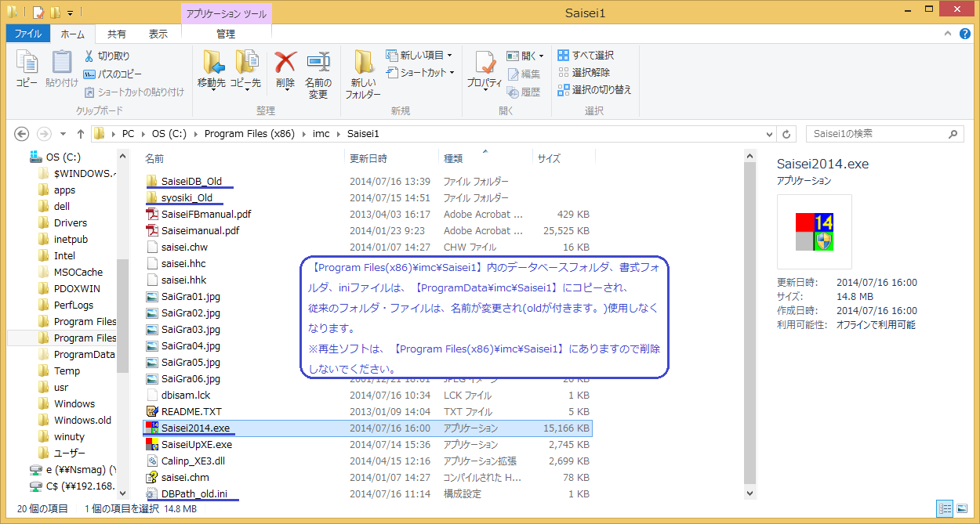Switch to the 表示 (View) ribbon tab
The height and width of the screenshot is (524, 980).
tap(158, 34)
